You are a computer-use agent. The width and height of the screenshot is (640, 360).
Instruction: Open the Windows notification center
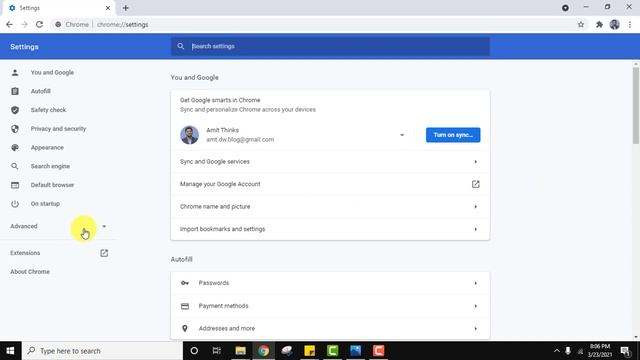625,351
